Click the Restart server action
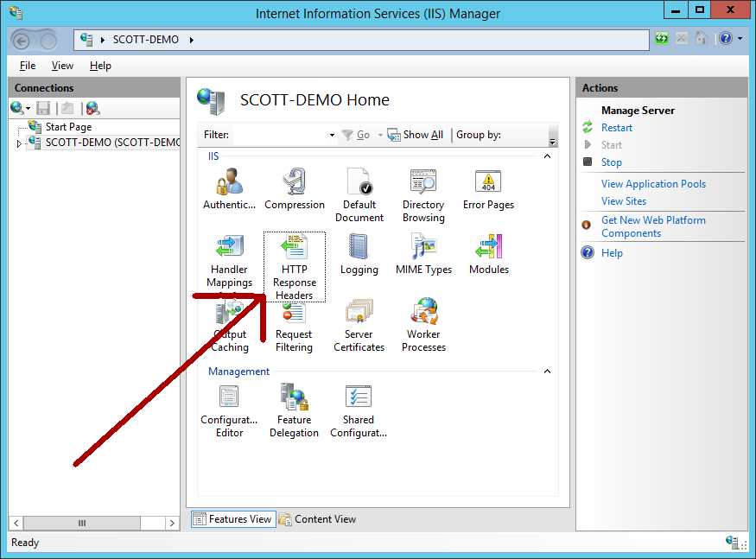The width and height of the screenshot is (756, 559). (617, 128)
